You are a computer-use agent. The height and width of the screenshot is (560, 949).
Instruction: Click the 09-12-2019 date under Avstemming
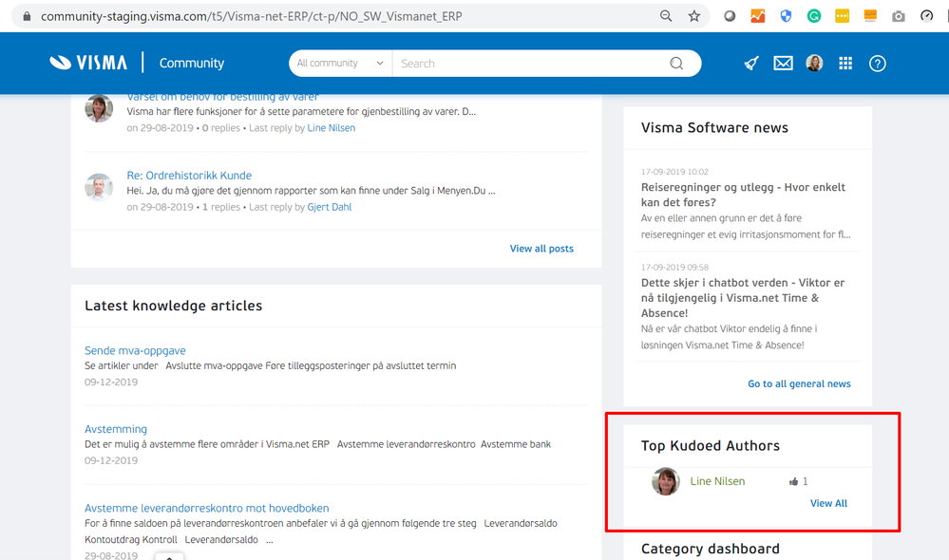111,461
